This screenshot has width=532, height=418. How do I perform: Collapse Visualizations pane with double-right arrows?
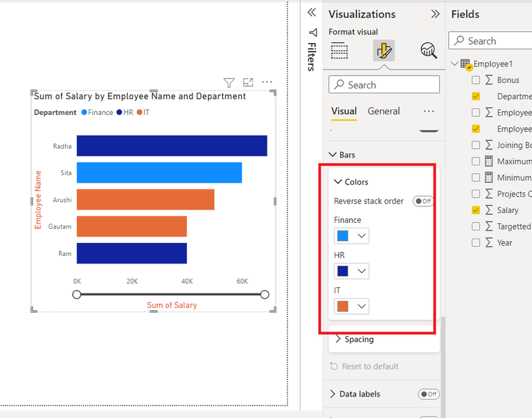point(435,14)
